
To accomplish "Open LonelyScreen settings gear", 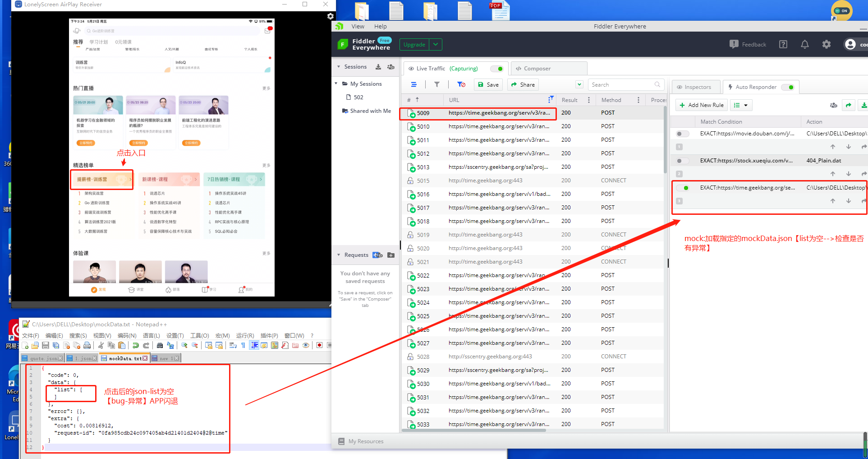I will tap(331, 16).
